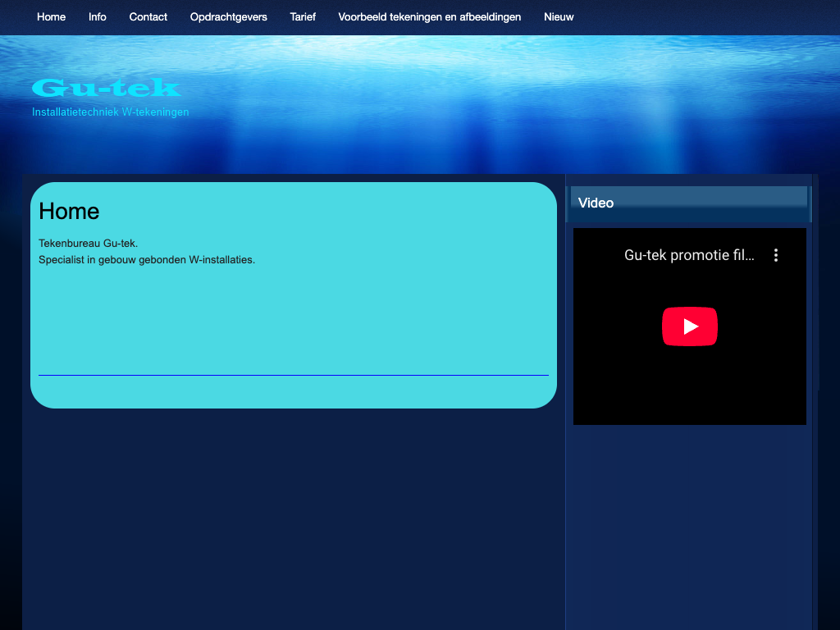Click the large Home page heading
This screenshot has width=840, height=630.
[69, 212]
